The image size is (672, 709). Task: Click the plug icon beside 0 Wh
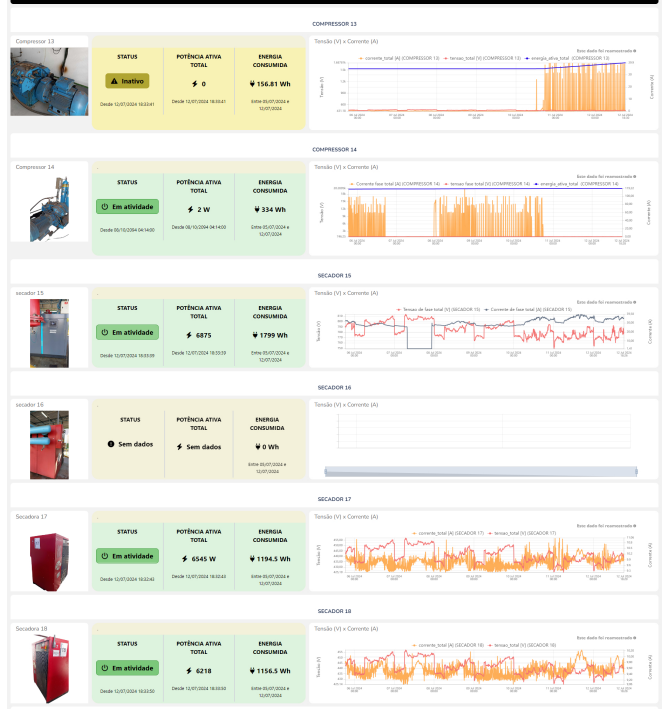[x=258, y=447]
